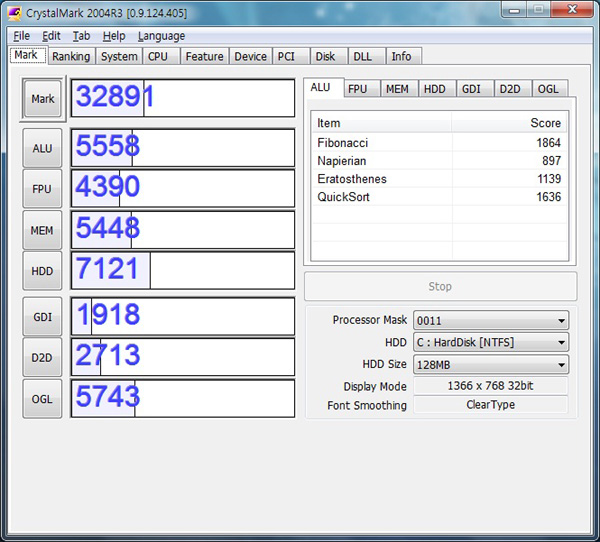This screenshot has width=600, height=542.
Task: Click the HDD score 7121 bar
Action: pyautogui.click(x=183, y=271)
